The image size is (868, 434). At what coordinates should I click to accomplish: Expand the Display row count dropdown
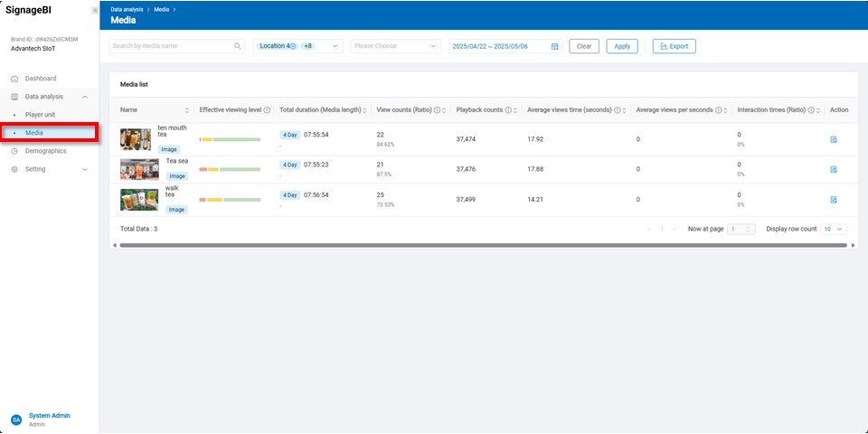(834, 229)
